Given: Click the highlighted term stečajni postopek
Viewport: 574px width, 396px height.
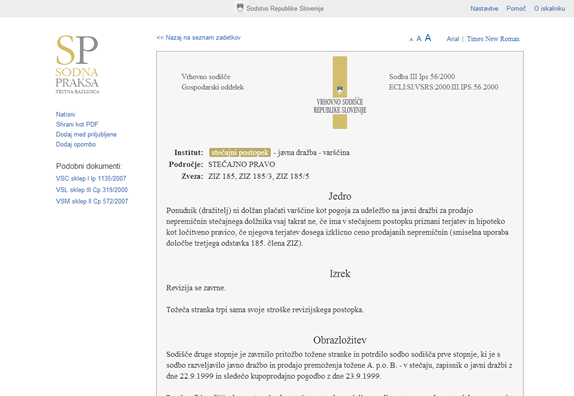Looking at the screenshot, I should (x=240, y=152).
